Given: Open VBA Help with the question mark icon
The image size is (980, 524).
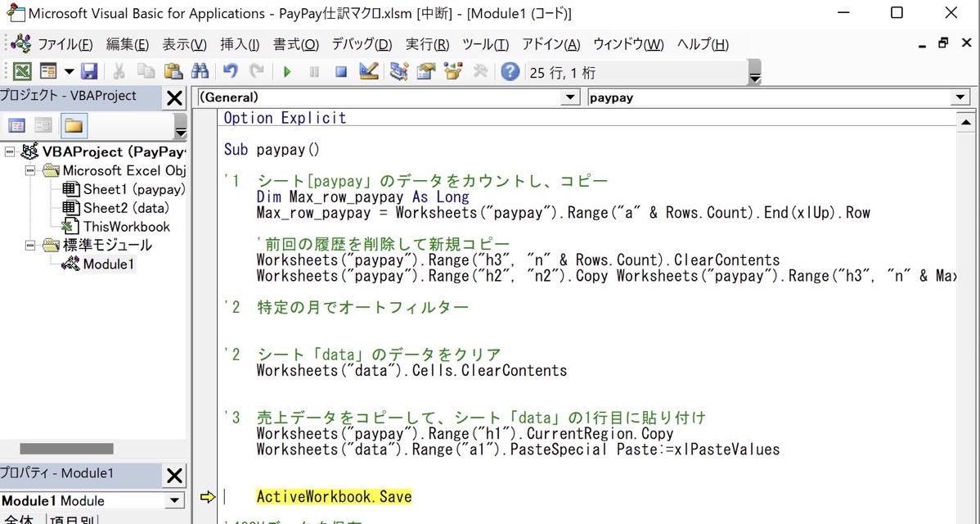Looking at the screenshot, I should [x=510, y=72].
